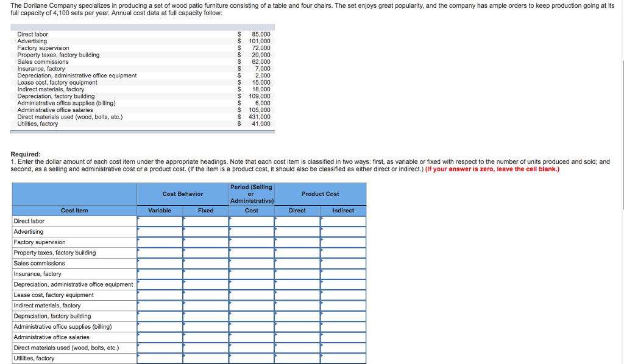Viewport: 624px width, 364px height.
Task: Click Indirect cell for Insurance, factory
Action: (343, 274)
